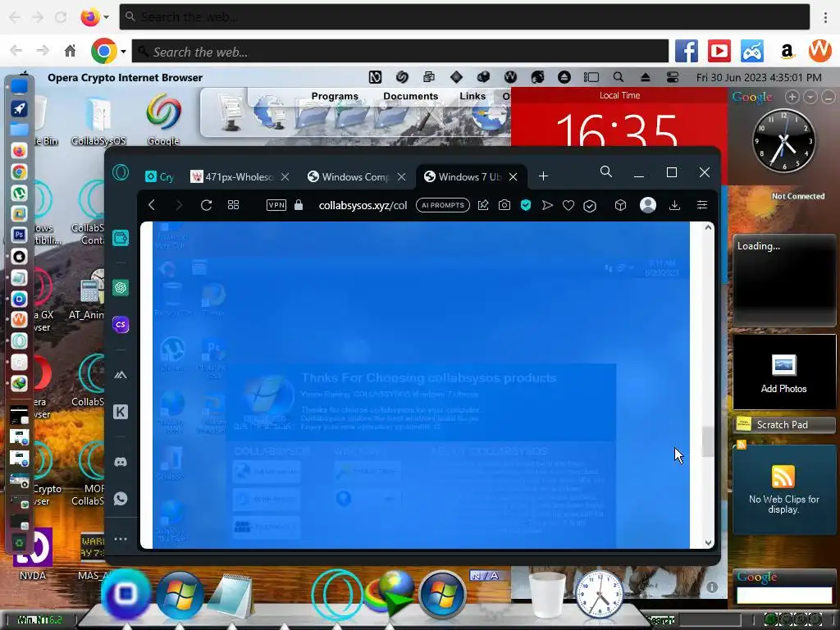Focus the Chrome Search the web field
The height and width of the screenshot is (630, 840).
coord(400,52)
